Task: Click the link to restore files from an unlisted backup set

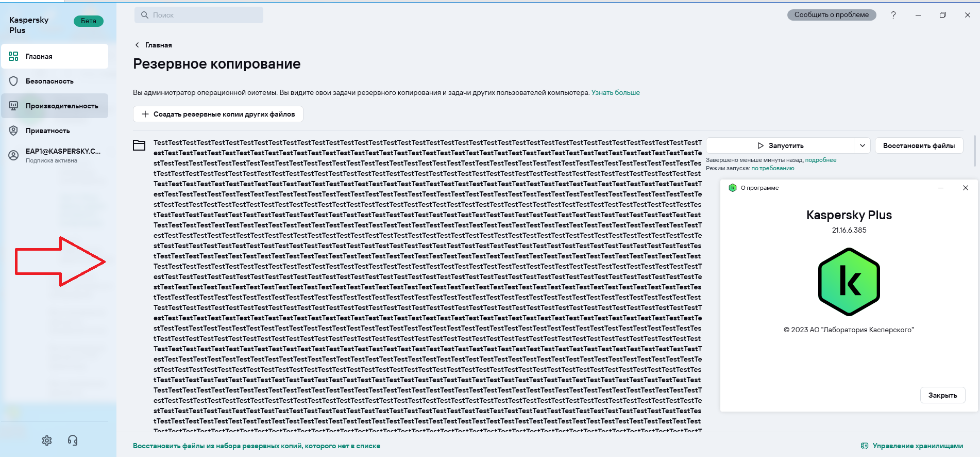Action: 257,446
